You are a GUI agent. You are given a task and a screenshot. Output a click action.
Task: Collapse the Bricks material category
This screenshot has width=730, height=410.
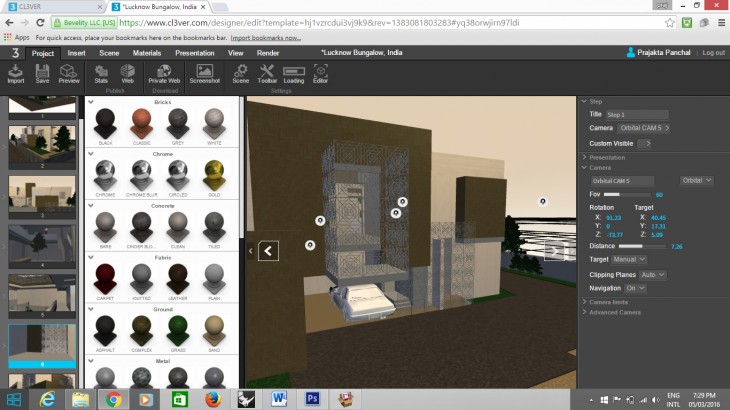pyautogui.click(x=92, y=102)
